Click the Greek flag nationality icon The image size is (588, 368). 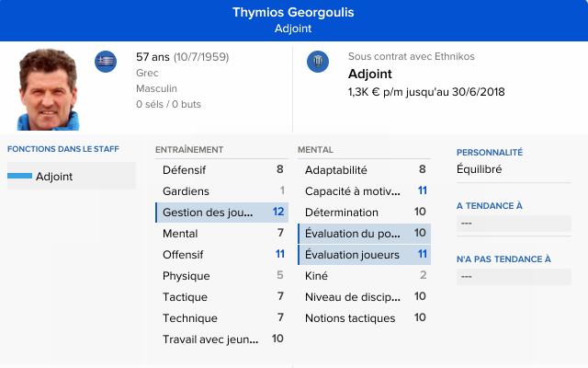point(106,62)
